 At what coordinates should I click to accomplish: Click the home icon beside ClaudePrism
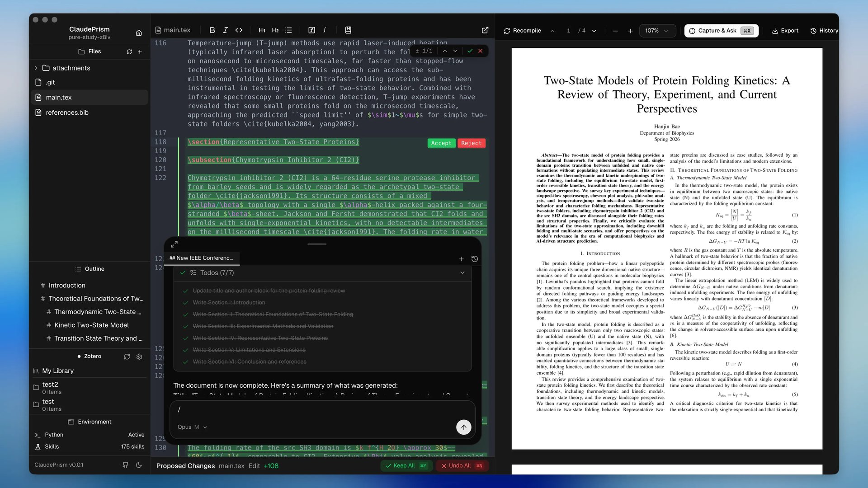click(139, 33)
